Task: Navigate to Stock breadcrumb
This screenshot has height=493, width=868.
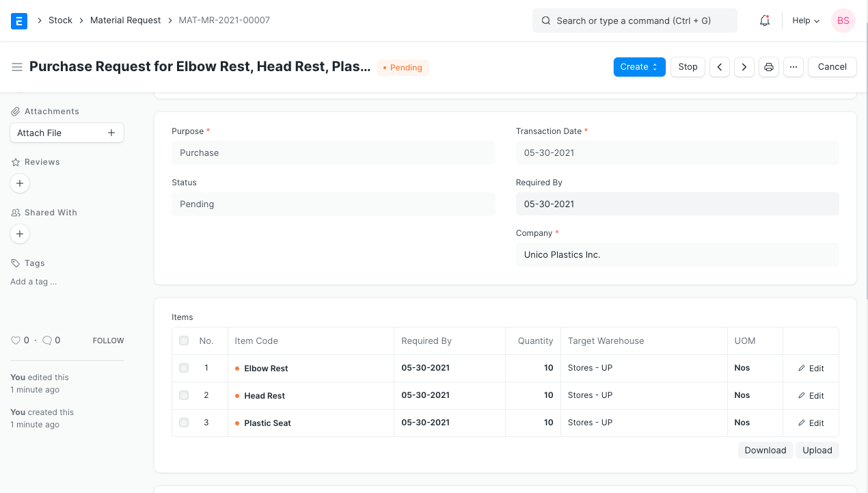Action: [x=60, y=21]
